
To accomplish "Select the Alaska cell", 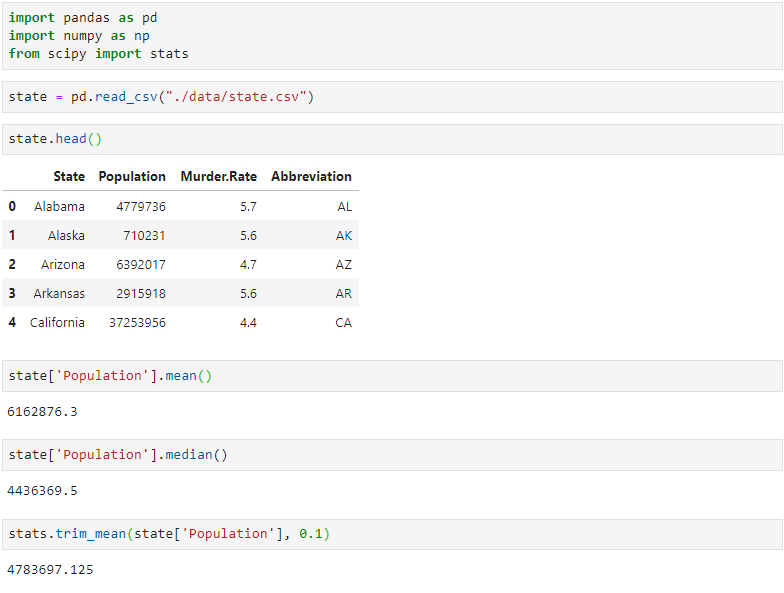I will click(66, 236).
